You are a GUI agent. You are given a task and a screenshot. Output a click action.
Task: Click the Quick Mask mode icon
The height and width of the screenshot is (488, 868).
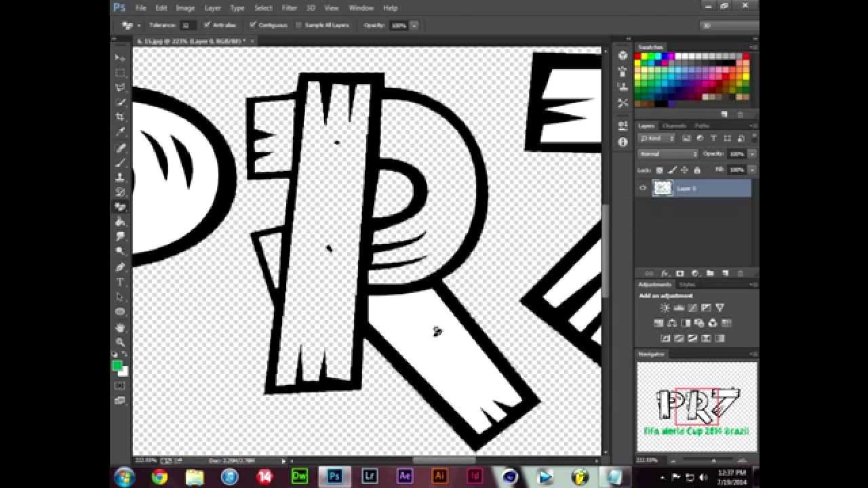[120, 386]
